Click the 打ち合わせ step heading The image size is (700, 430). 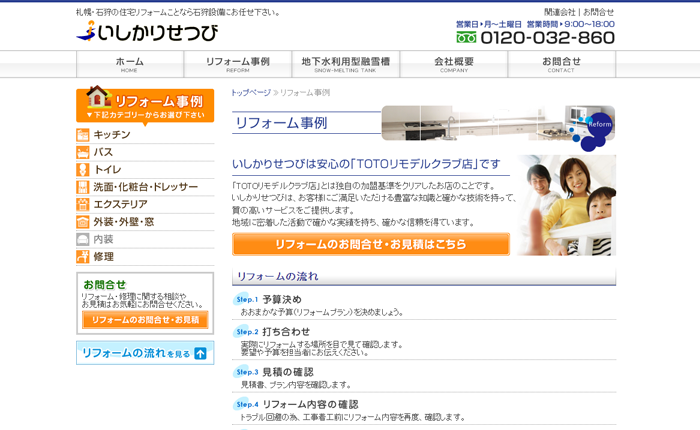[x=286, y=332]
